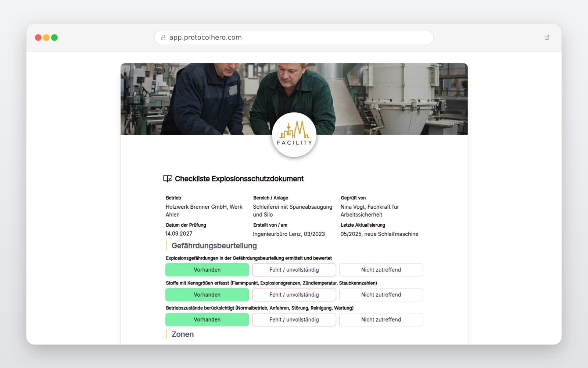
Task: Click the Gefährdungsbeurteilung section heading
Action: (x=214, y=246)
